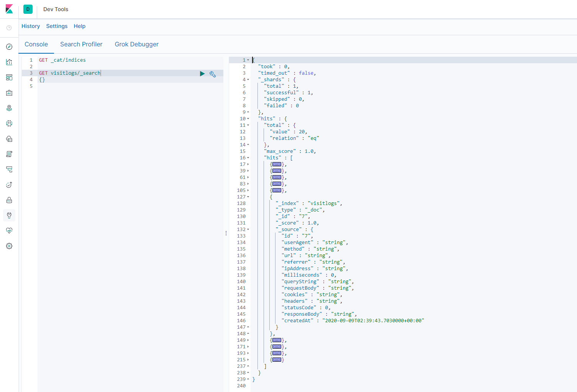
Task: Switch to the Grok Debugger tab
Action: [136, 44]
